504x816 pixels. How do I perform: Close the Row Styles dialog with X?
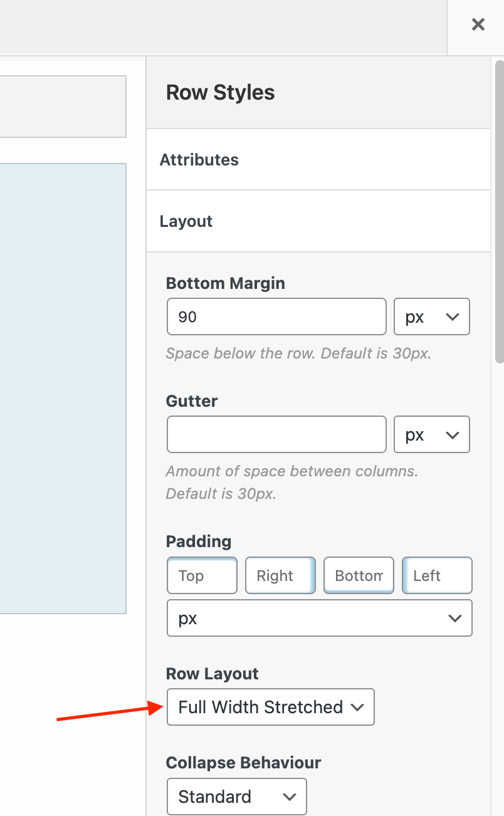click(x=478, y=24)
